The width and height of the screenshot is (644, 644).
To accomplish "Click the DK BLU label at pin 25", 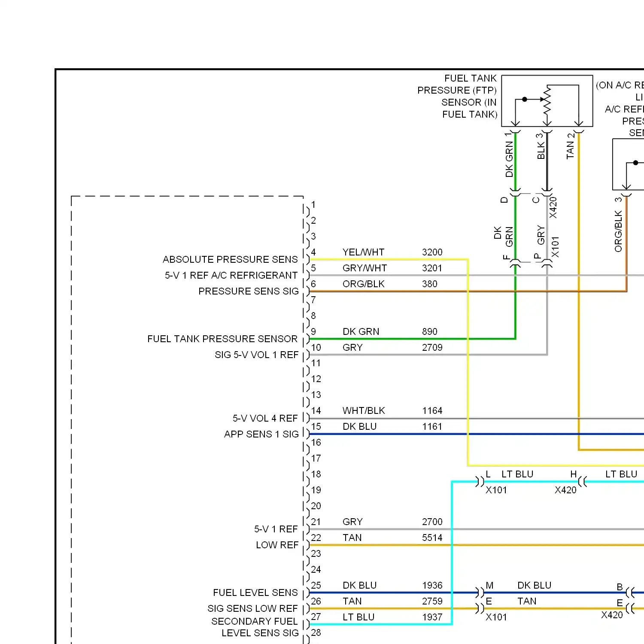I will [359, 585].
